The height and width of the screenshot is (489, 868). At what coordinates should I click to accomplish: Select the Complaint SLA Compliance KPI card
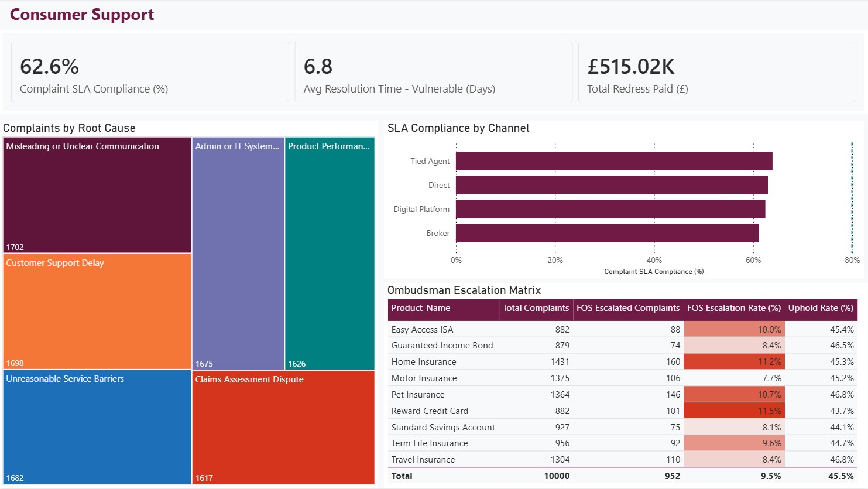coord(150,72)
